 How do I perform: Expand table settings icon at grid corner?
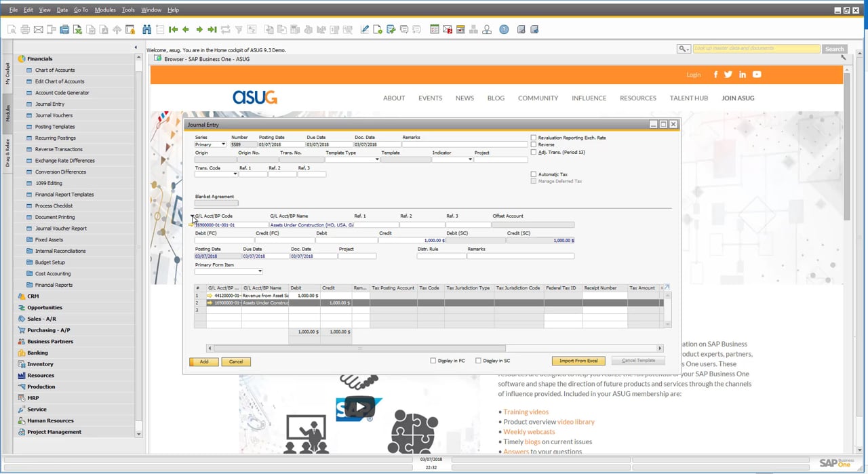[x=666, y=288]
